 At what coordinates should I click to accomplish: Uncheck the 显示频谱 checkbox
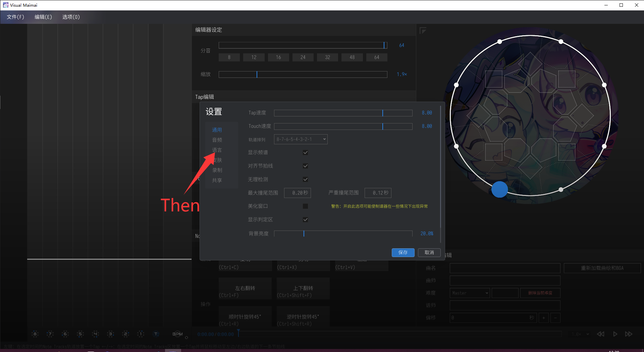[x=305, y=153]
